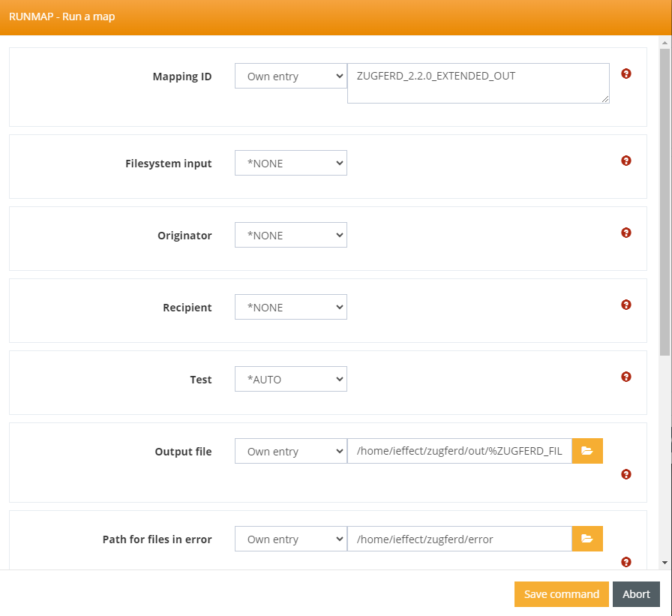This screenshot has height=616, width=672.
Task: Click help icon for error files path
Action: 626,562
